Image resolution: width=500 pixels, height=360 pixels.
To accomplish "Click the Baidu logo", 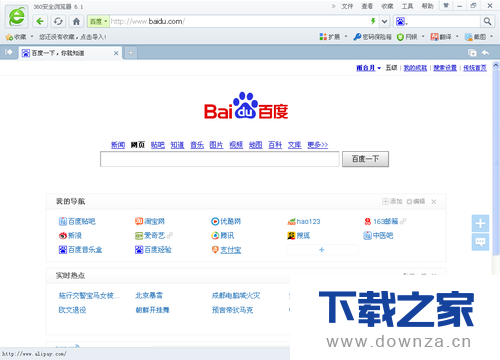I will pyautogui.click(x=246, y=106).
